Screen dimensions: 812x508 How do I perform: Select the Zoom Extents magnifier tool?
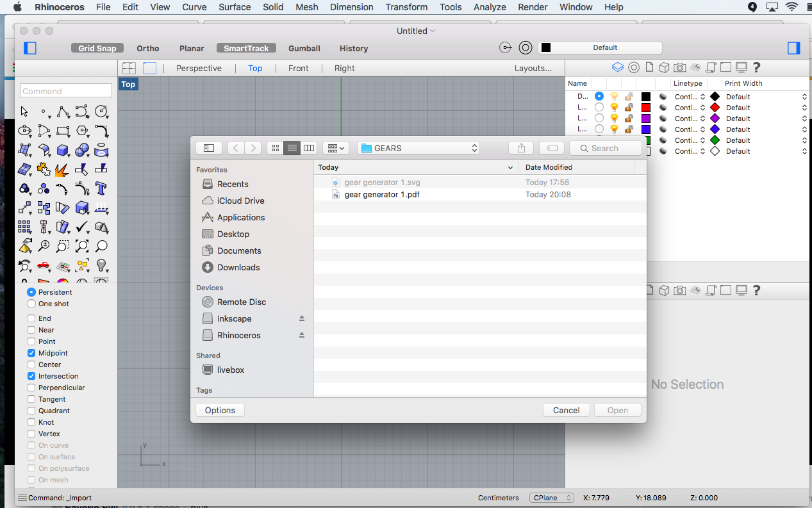82,247
